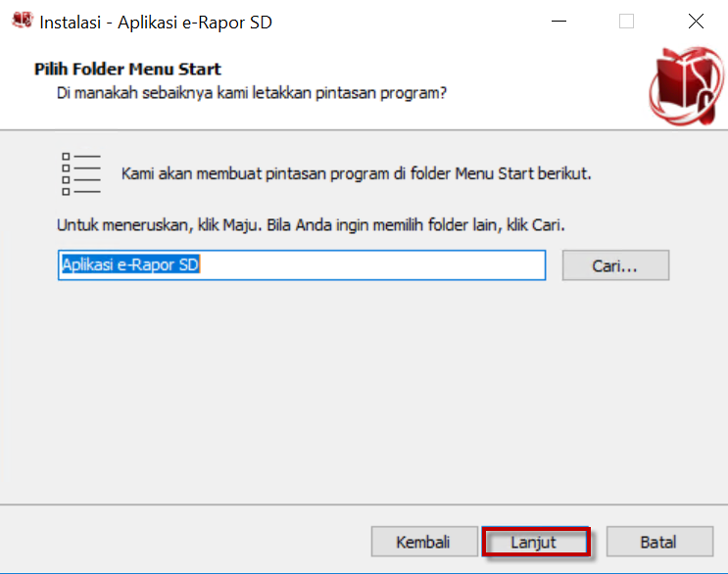Viewport: 728px width, 574px height.
Task: Go back with the Kembali button
Action: tap(422, 542)
